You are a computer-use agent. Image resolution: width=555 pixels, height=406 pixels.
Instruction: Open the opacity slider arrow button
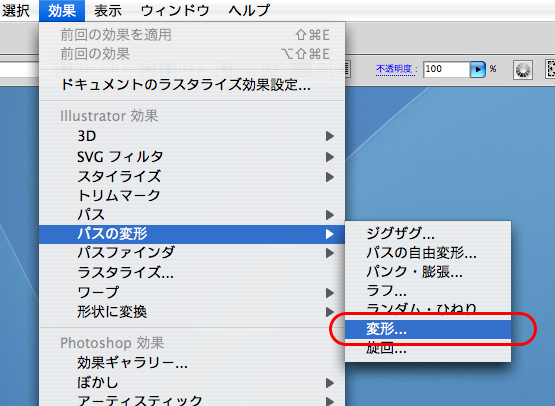tap(477, 69)
